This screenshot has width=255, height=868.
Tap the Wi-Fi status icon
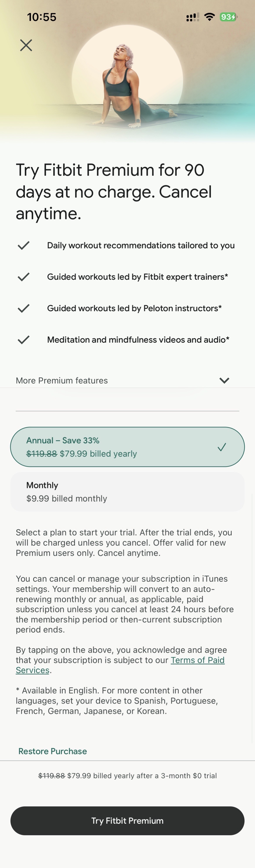click(x=210, y=17)
